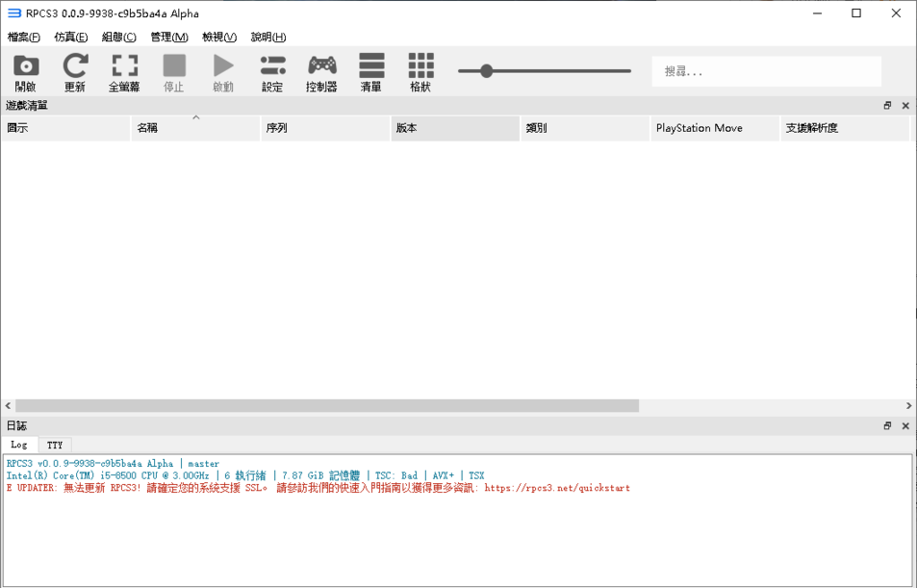
Task: Undock the 日誌 log panel
Action: pos(887,424)
